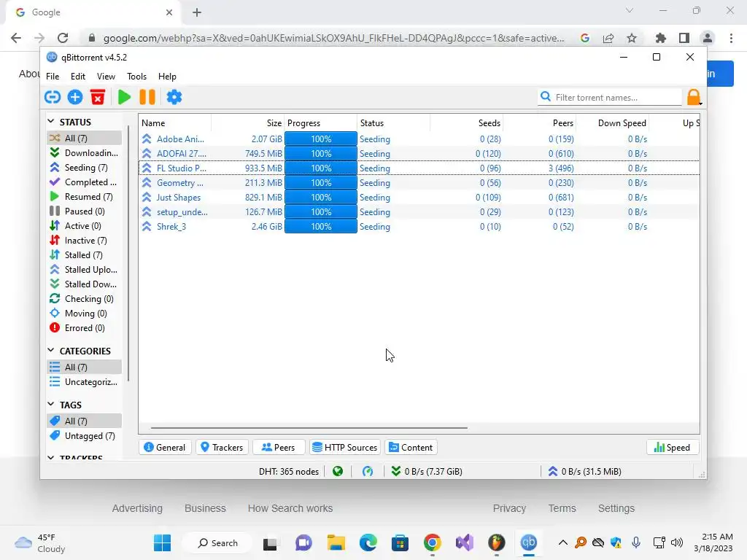
Task: Open File Explorer from the taskbar
Action: 336,542
